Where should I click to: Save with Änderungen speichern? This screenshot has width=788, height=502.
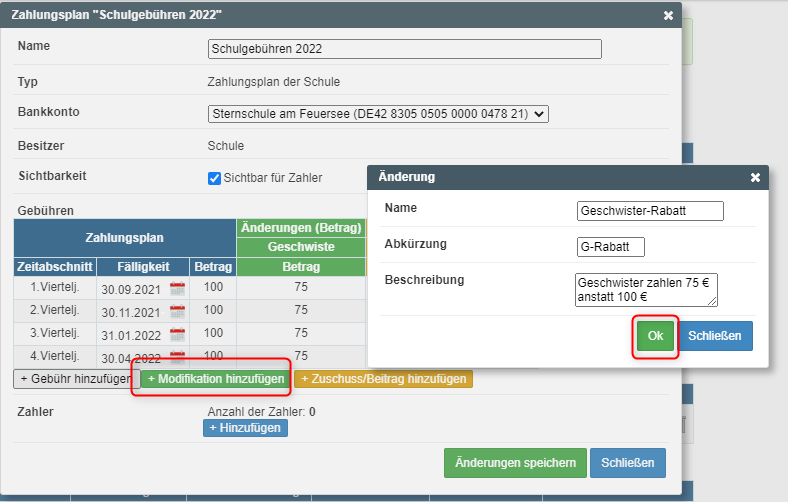pos(515,463)
